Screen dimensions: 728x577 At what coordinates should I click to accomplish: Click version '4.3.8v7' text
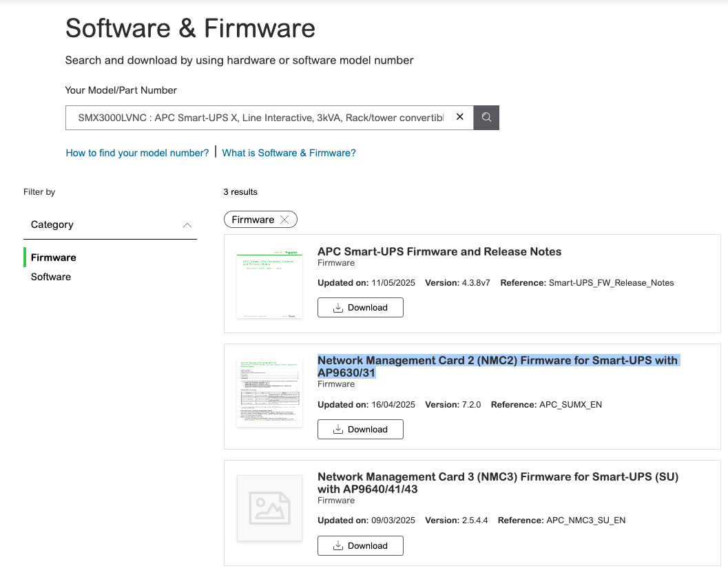[476, 283]
